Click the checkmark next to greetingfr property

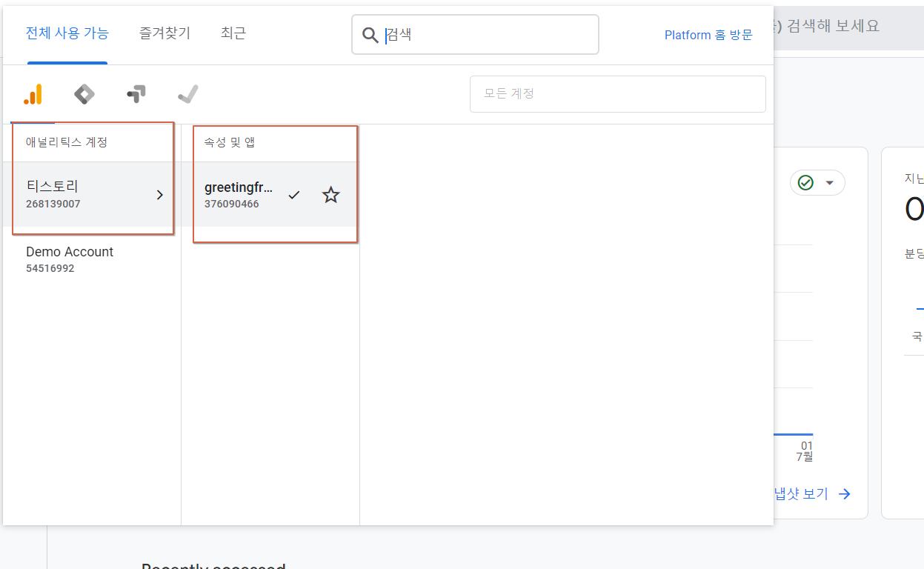click(294, 195)
